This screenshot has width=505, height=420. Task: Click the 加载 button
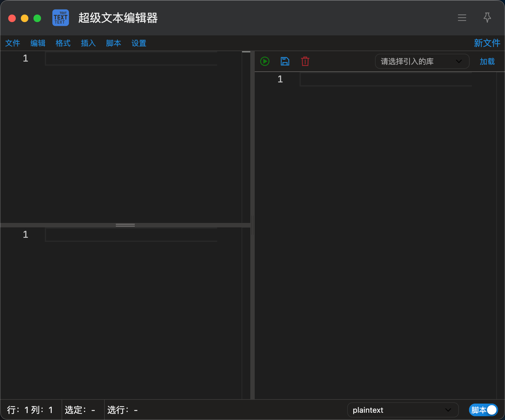tap(487, 61)
